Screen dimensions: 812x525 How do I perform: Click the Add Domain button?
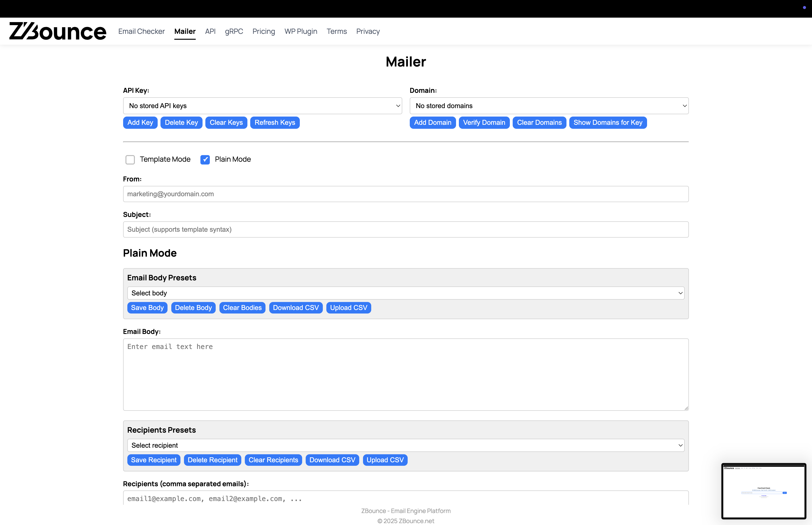pyautogui.click(x=432, y=123)
